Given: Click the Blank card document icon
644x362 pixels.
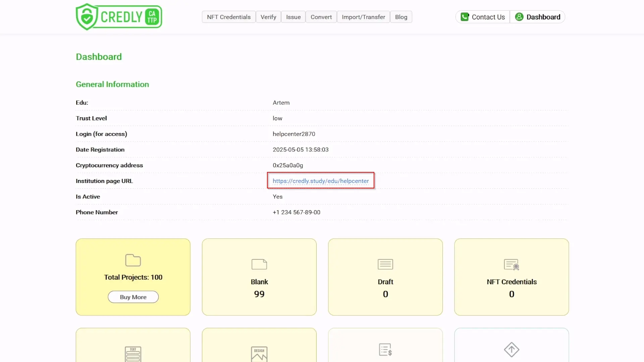Looking at the screenshot, I should click(259, 264).
